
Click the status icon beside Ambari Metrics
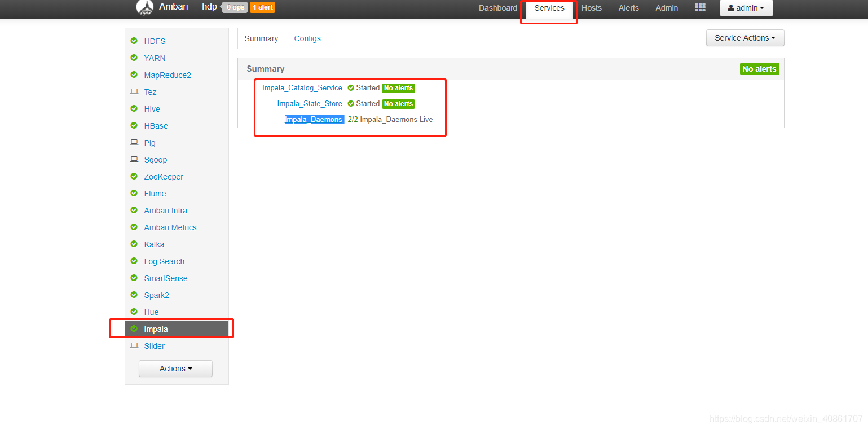point(134,227)
